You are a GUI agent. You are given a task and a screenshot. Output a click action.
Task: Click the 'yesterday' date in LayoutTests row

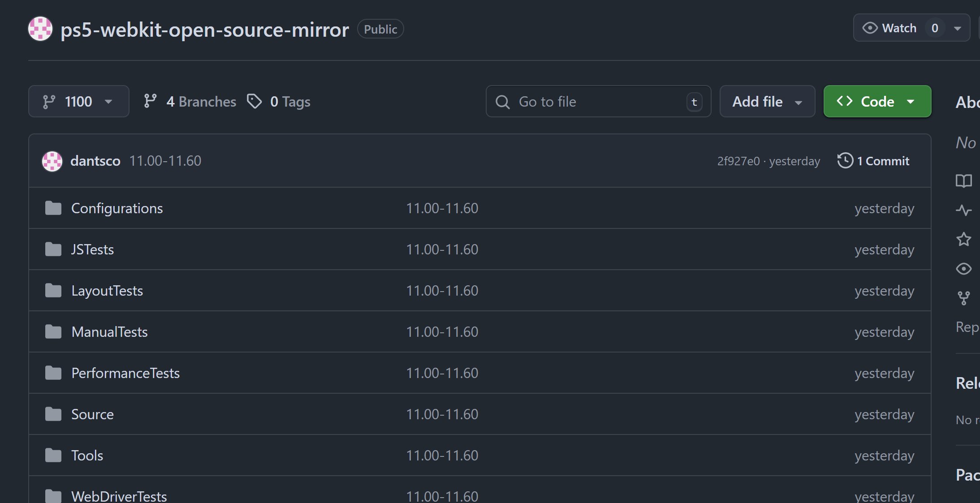pos(885,291)
